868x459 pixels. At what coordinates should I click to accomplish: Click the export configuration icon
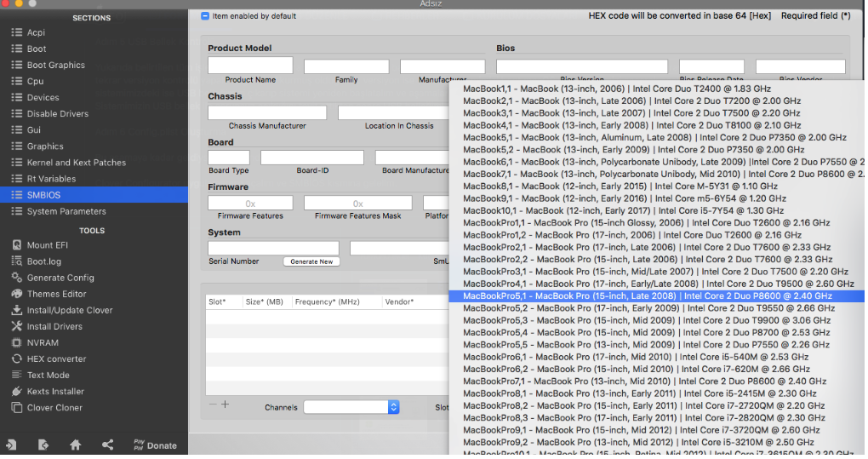pyautogui.click(x=43, y=445)
